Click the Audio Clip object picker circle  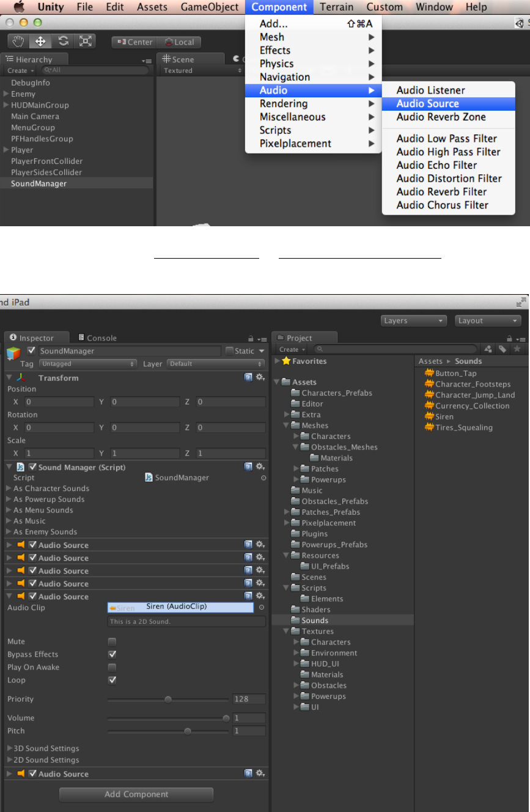tap(262, 607)
